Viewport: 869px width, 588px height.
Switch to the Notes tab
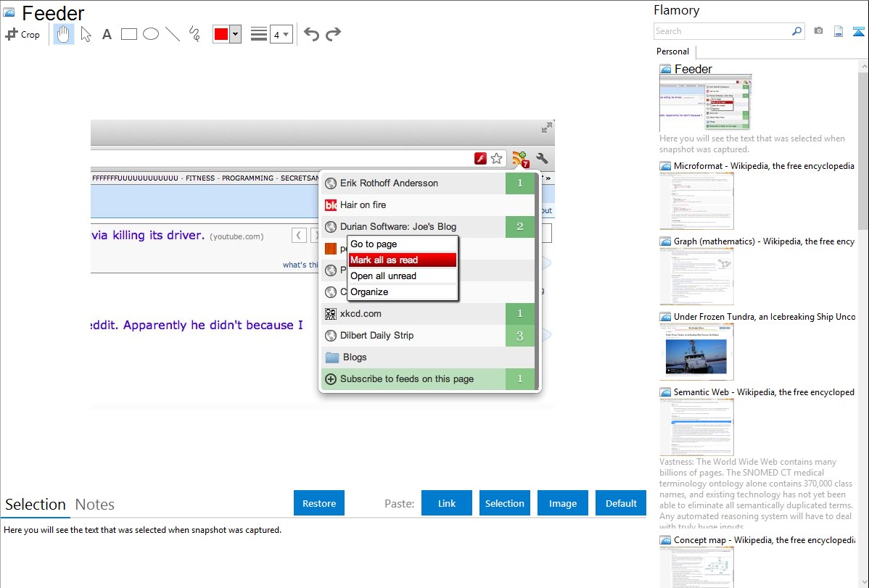click(95, 505)
